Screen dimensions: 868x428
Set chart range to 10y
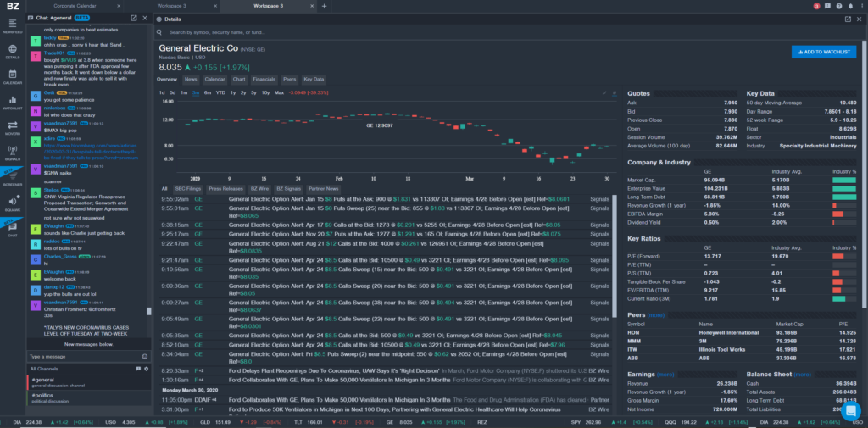click(265, 92)
